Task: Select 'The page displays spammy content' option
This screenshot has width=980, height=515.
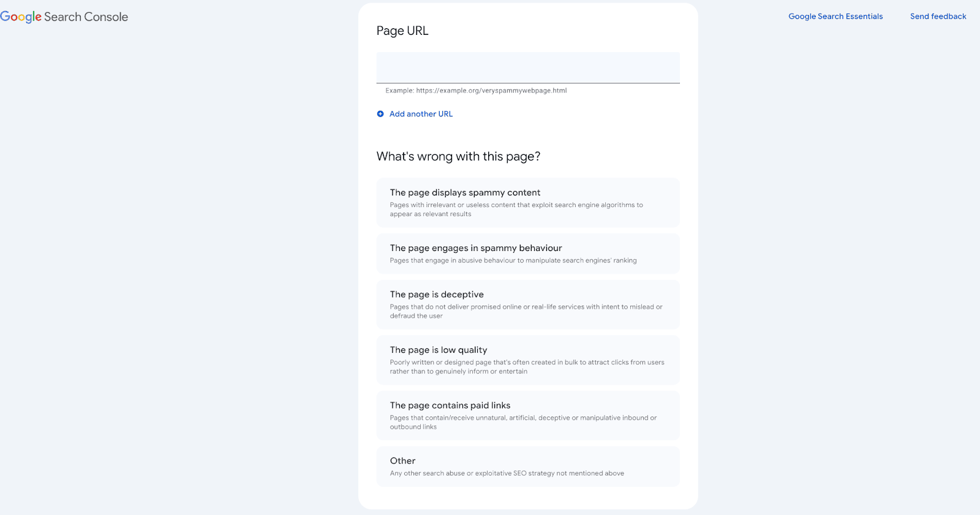Action: [x=527, y=202]
